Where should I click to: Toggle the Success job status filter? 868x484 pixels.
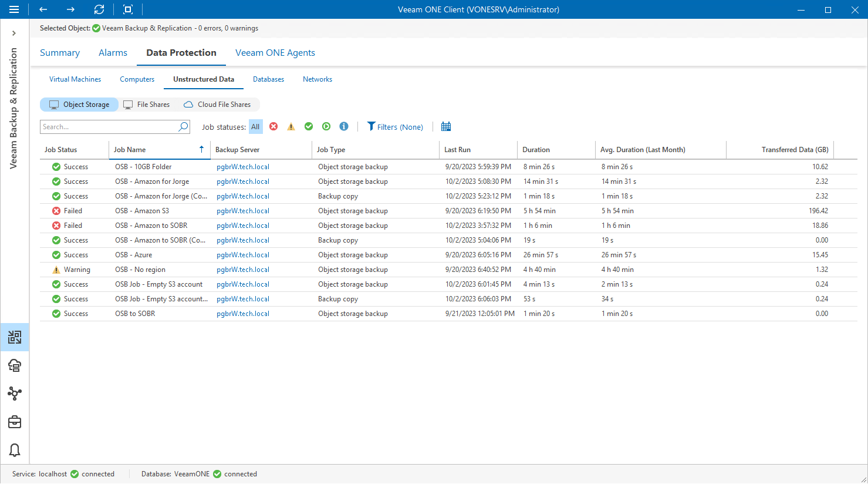[309, 126]
